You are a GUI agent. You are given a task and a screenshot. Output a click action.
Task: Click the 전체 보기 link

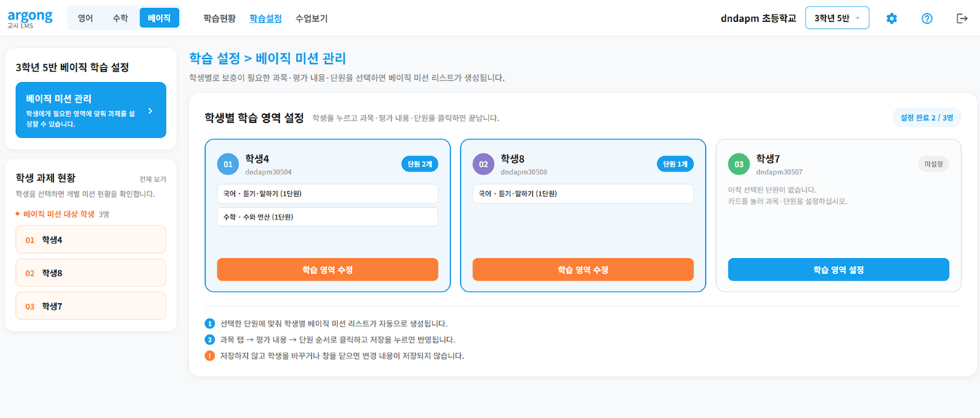pos(153,179)
